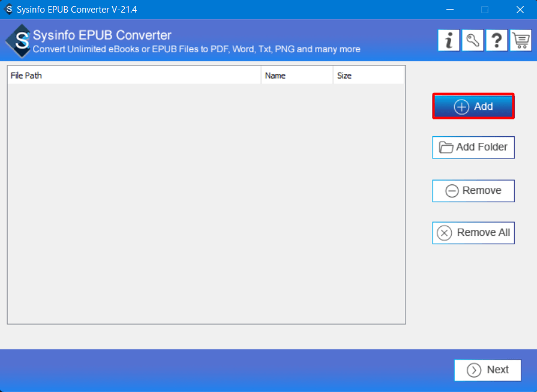This screenshot has width=537, height=392.
Task: Sort by the Name column header
Action: tap(297, 76)
